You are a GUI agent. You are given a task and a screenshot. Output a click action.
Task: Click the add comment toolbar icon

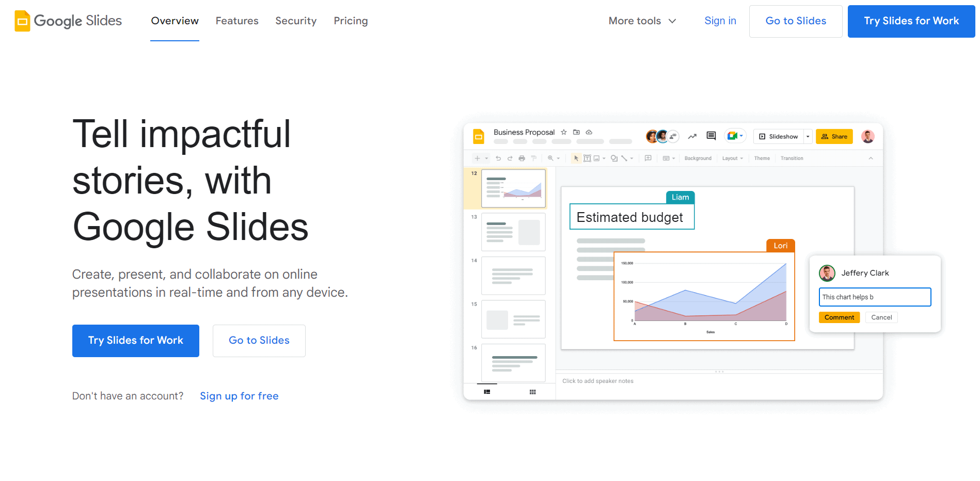(648, 158)
